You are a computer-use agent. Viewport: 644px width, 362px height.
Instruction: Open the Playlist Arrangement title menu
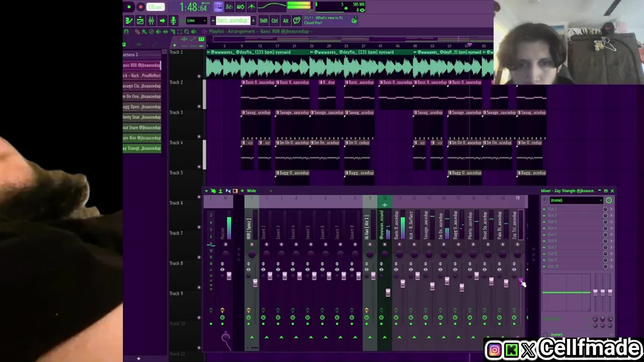(x=261, y=32)
